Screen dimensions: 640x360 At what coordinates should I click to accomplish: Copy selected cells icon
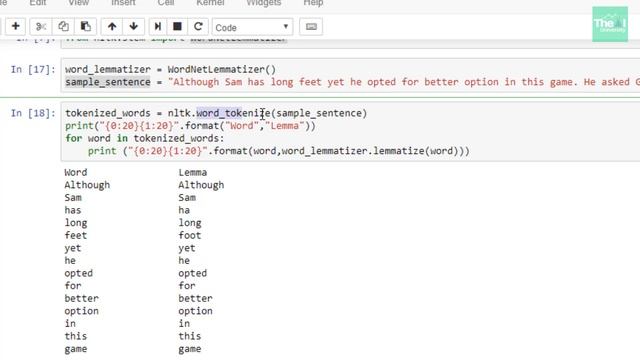63,27
